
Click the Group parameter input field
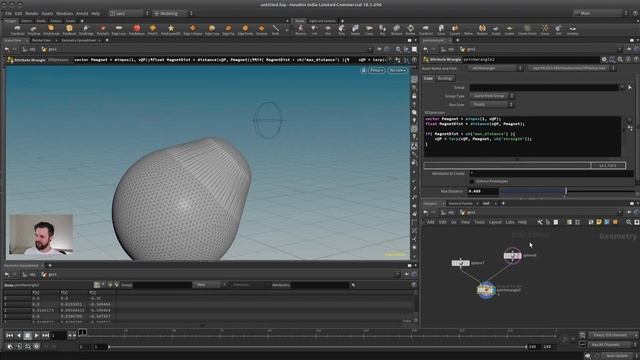point(544,87)
